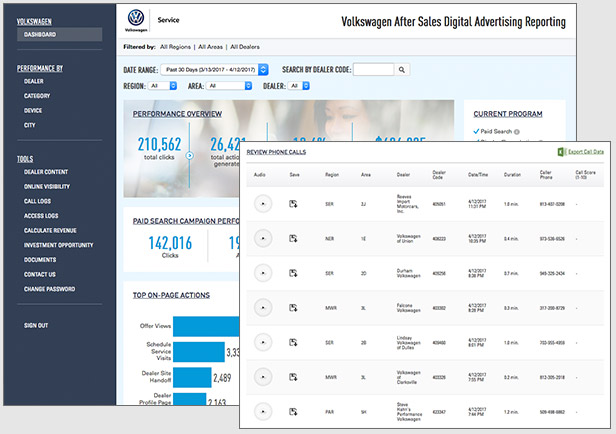
Task: Open Performance by Category
Action: 37,96
